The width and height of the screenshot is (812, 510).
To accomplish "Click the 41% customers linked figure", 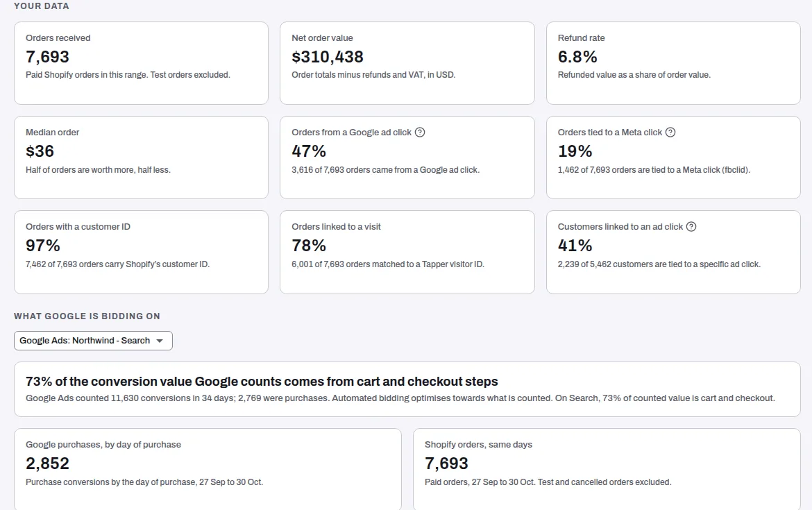I will [575, 245].
